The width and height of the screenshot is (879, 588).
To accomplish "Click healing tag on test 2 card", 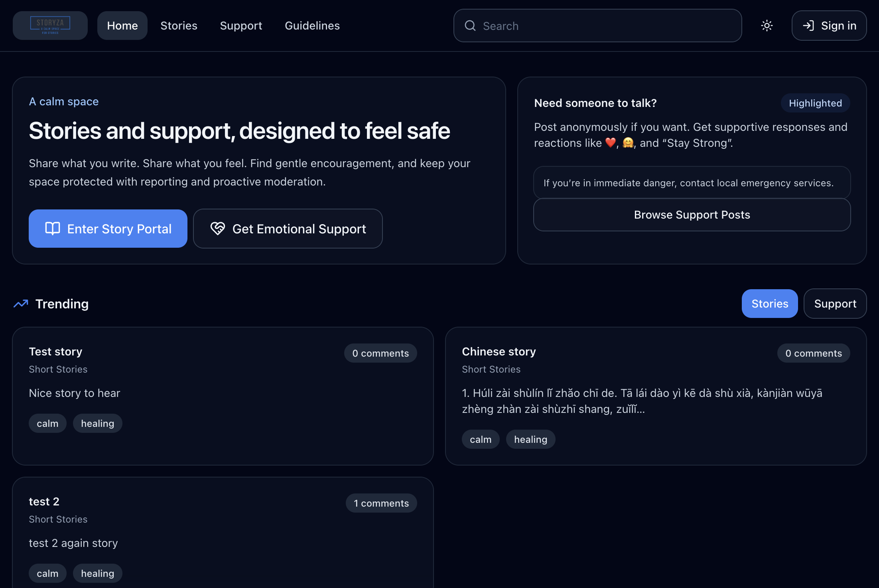I will (x=98, y=574).
